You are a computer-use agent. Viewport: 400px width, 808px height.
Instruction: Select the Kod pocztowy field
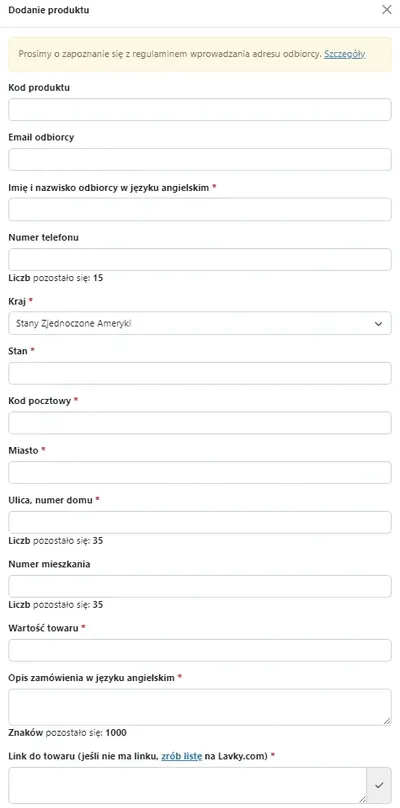(200, 423)
